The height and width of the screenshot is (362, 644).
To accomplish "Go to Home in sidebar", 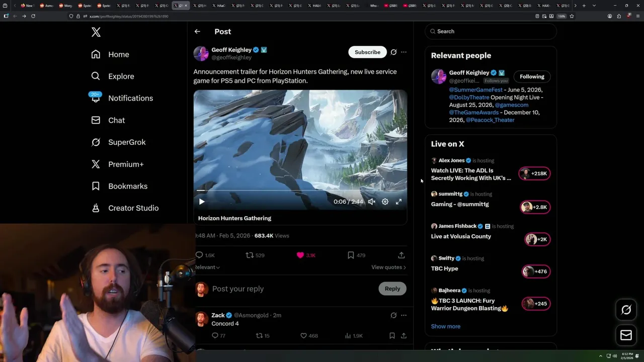I will (110, 54).
